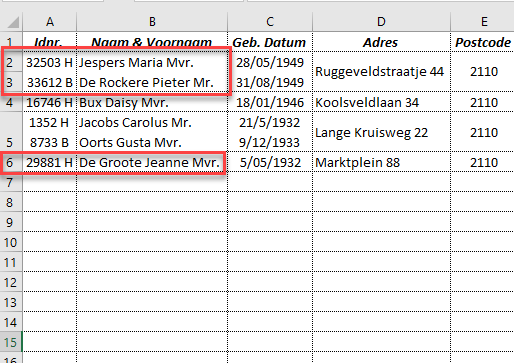Click the Geb. Datum header cell

click(x=270, y=42)
